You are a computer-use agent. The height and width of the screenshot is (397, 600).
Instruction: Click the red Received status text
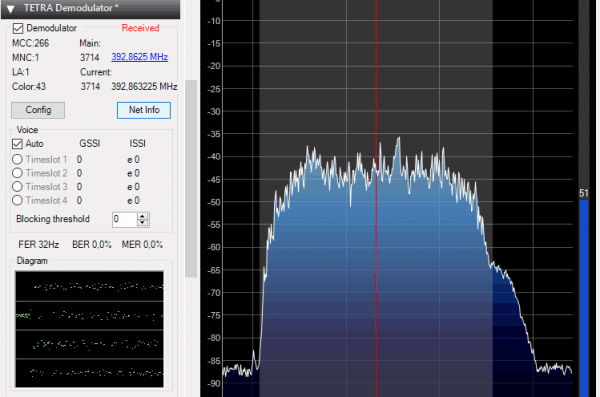[140, 28]
